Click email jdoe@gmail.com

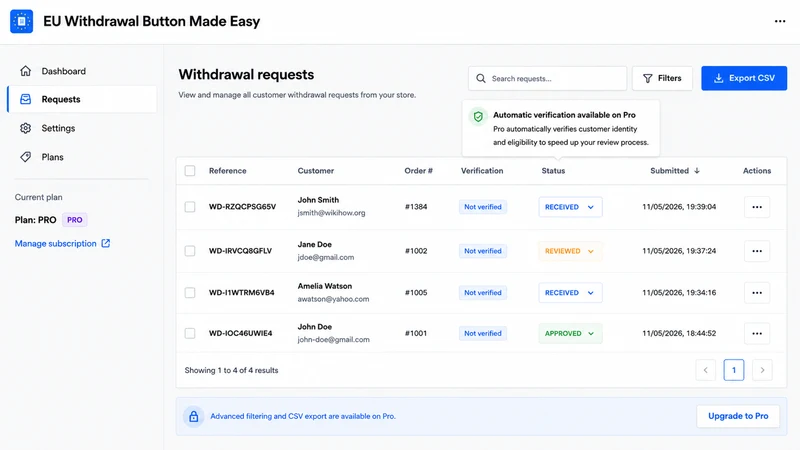326,258
